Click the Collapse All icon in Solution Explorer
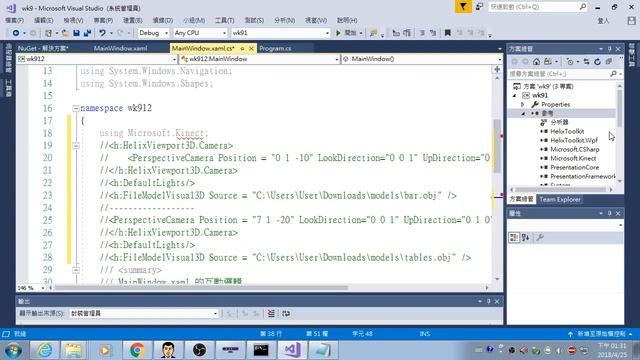640x360 pixels. click(609, 62)
